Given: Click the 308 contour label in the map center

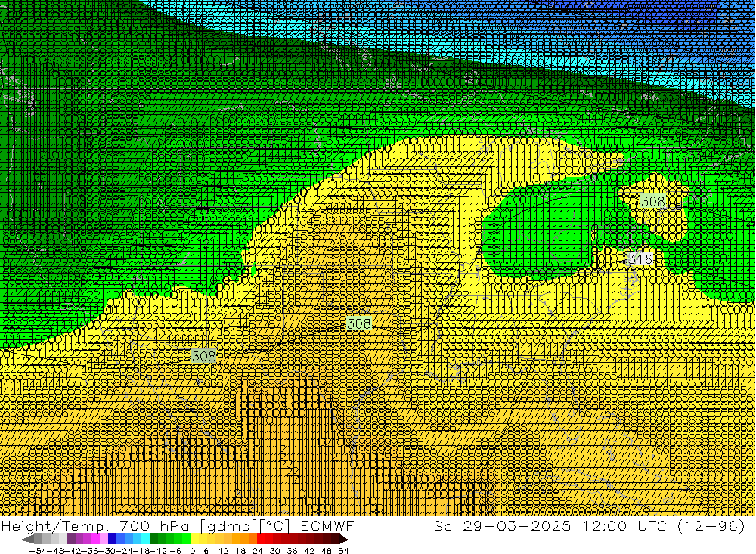Looking at the screenshot, I should click(x=358, y=323).
